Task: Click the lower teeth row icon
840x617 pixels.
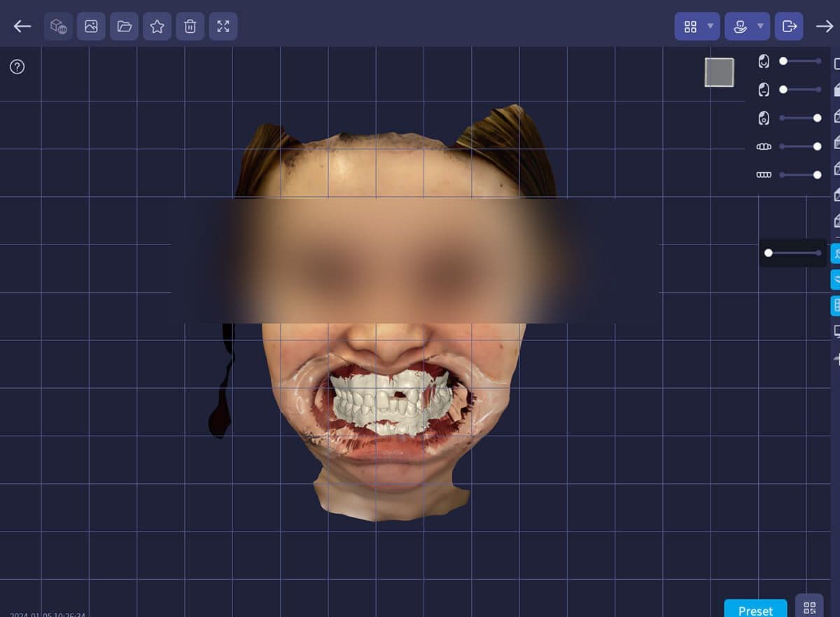Action: (x=764, y=174)
